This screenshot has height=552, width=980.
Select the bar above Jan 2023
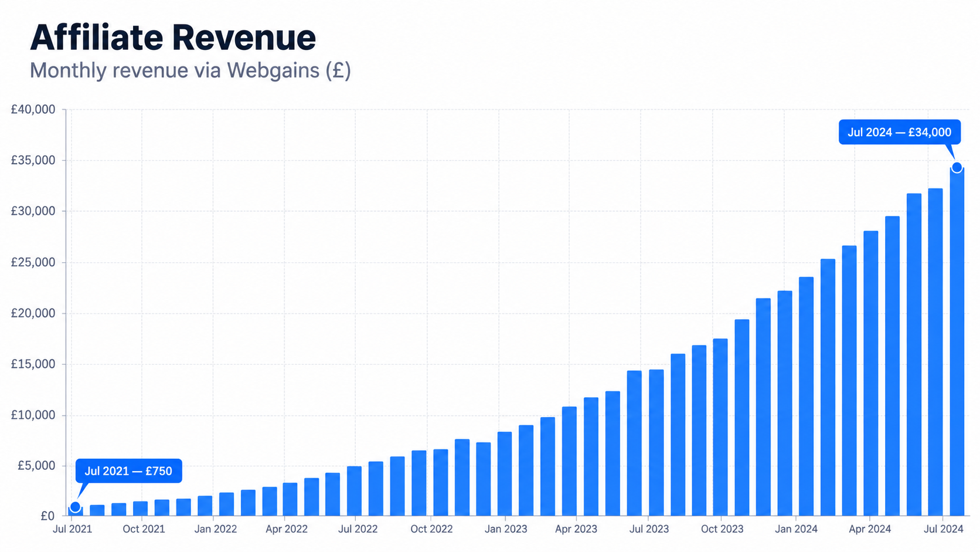[x=505, y=474]
